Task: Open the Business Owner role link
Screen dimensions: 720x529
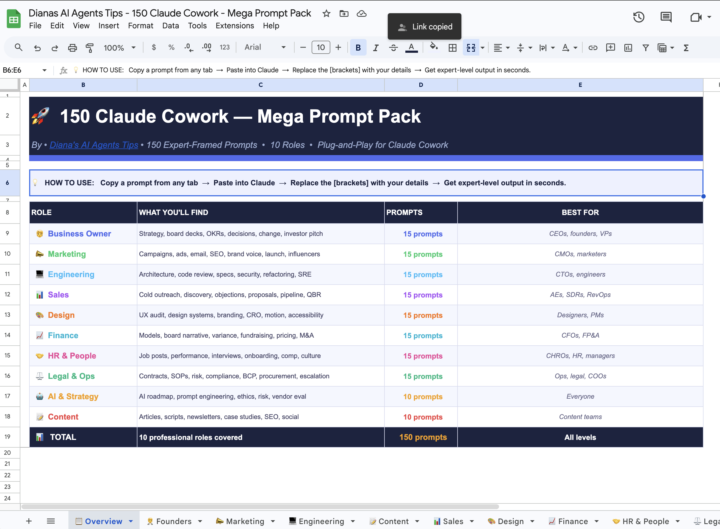Action: pos(79,234)
